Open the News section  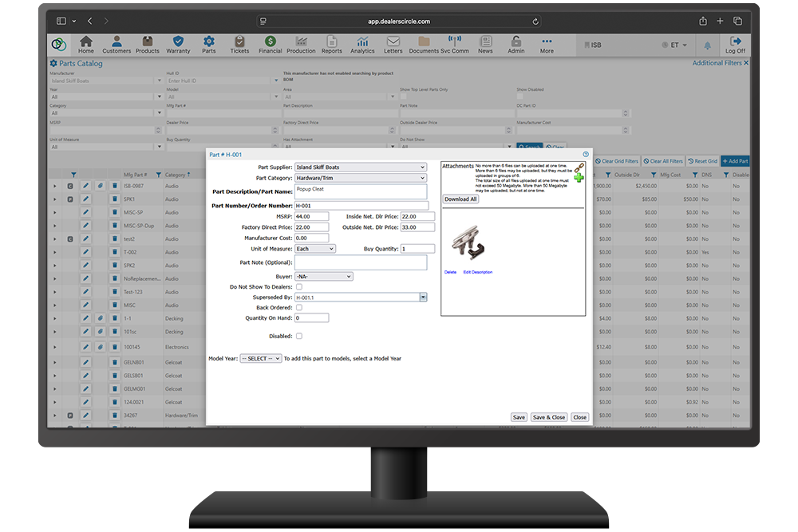[485, 45]
